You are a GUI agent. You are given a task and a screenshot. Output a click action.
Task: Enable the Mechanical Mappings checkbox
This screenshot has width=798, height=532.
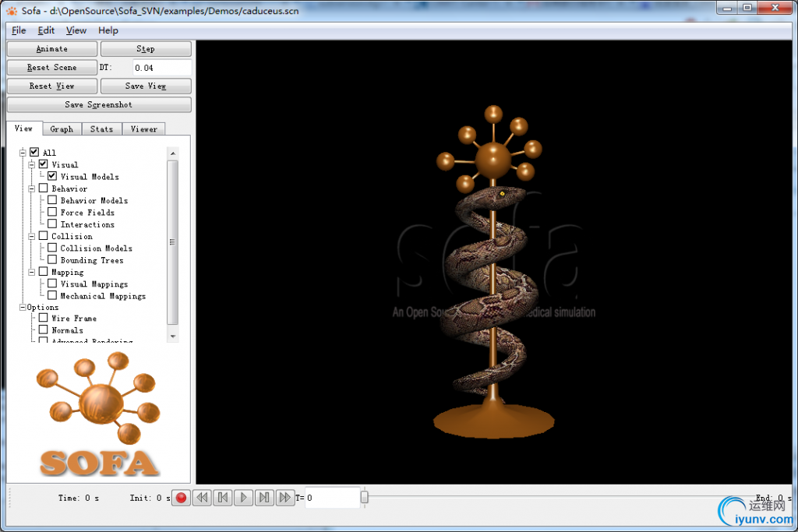(52, 295)
